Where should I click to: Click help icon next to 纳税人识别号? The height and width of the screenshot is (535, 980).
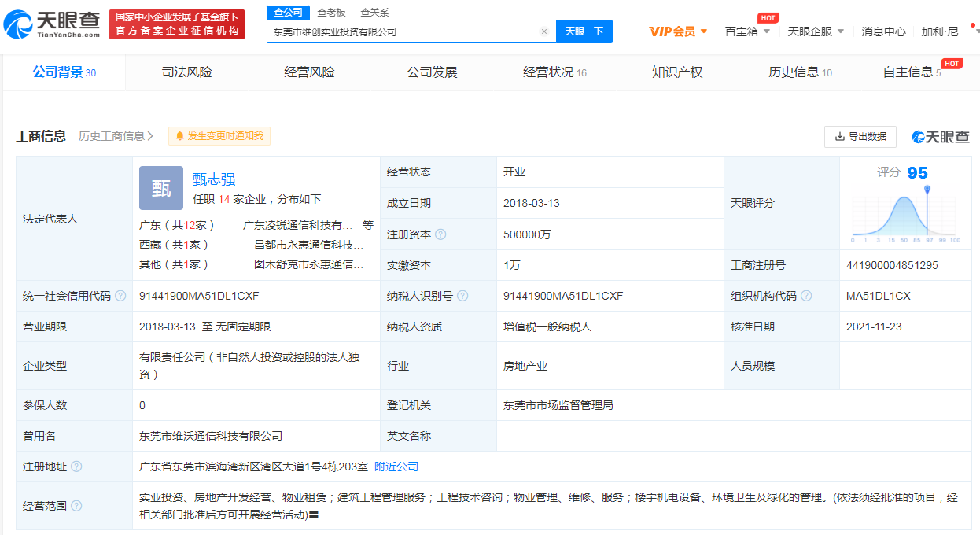click(x=462, y=297)
